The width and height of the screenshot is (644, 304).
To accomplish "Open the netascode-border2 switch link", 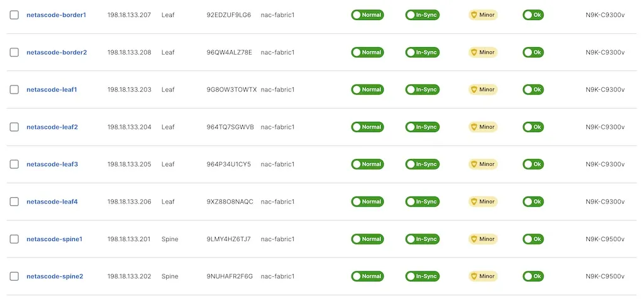I will point(57,53).
